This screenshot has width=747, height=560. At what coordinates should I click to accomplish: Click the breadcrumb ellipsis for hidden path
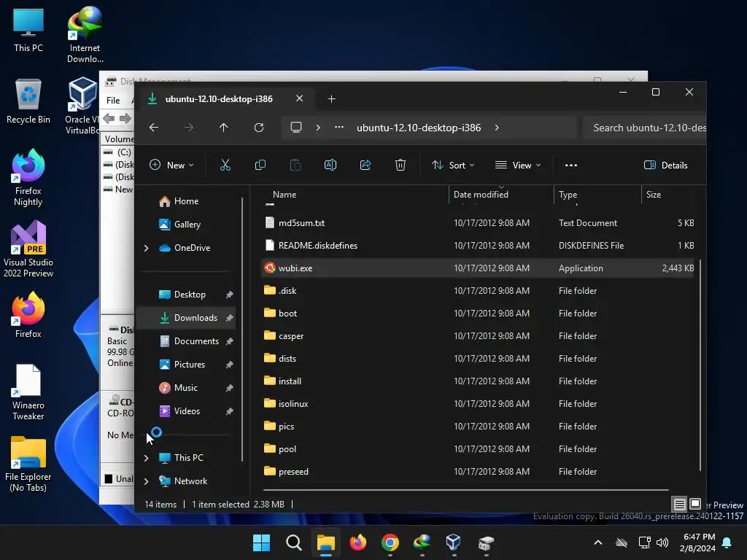pyautogui.click(x=339, y=128)
